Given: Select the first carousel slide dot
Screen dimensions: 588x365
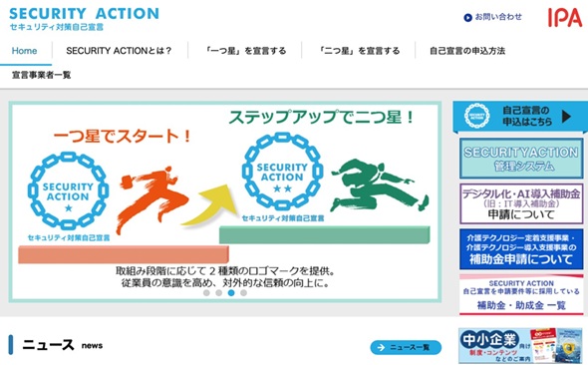Looking at the screenshot, I should click(x=206, y=293).
